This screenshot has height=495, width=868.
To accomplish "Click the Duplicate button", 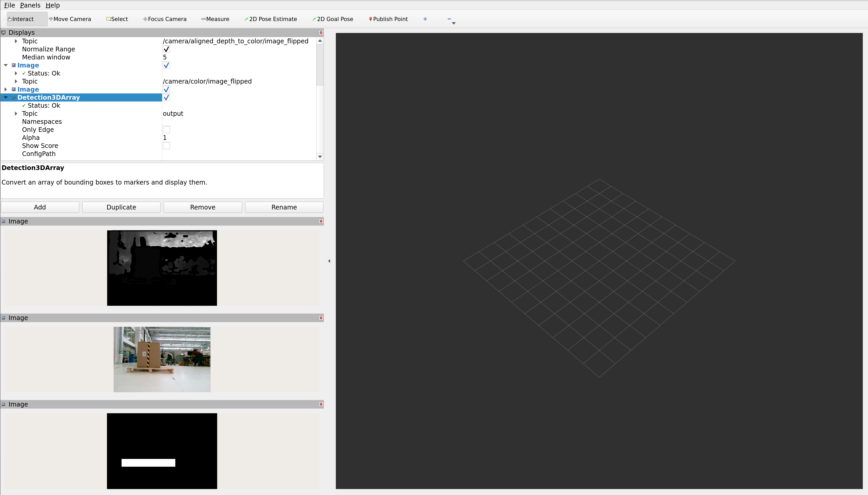I will pos(121,207).
